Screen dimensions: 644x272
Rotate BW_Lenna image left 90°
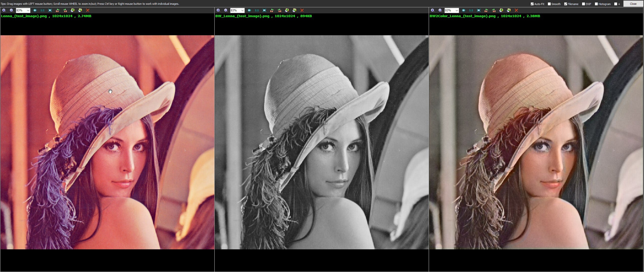point(272,10)
